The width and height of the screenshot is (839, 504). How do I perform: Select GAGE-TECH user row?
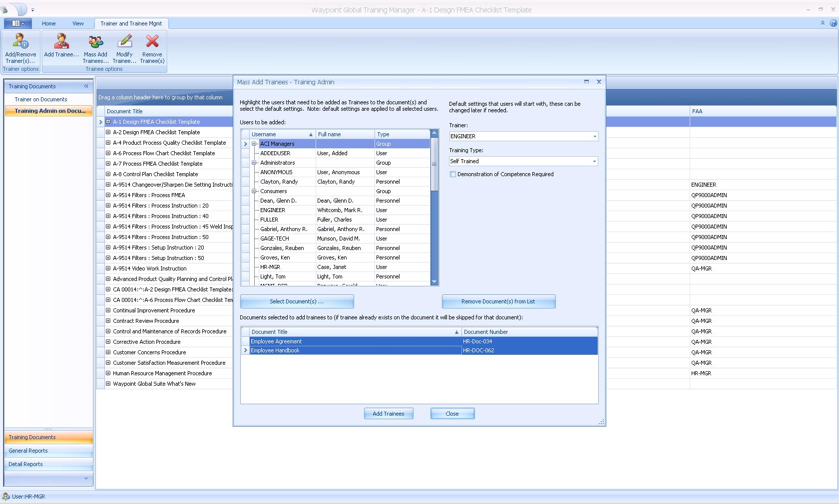335,239
